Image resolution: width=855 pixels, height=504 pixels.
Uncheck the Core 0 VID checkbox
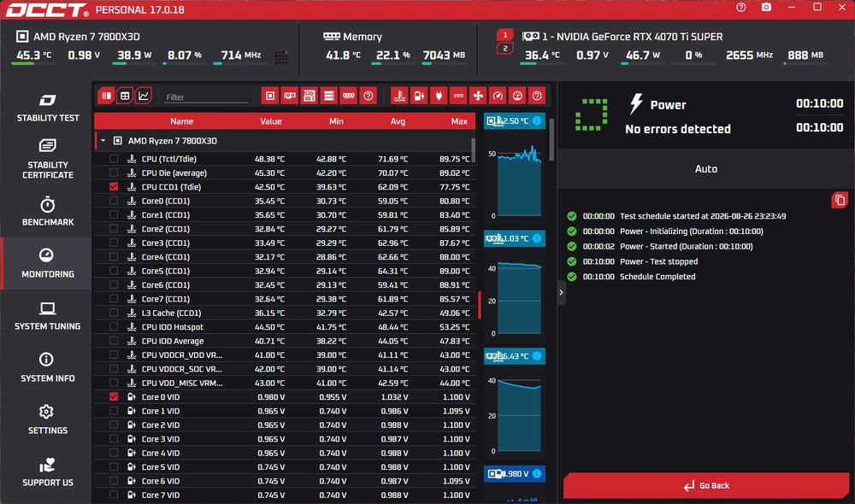(114, 396)
